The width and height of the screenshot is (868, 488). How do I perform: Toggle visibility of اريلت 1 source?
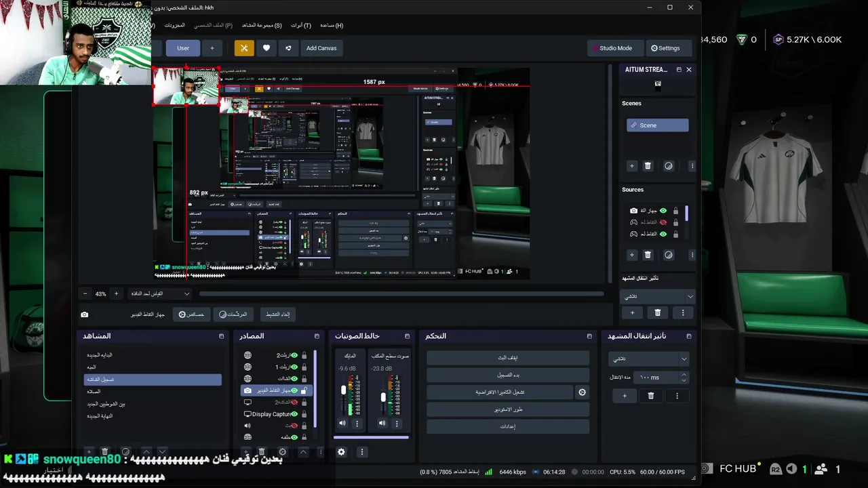[294, 367]
